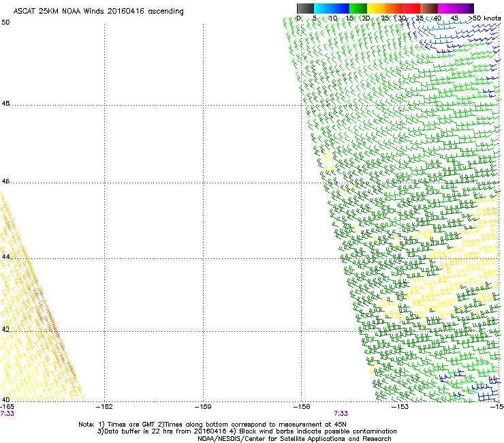Click the red segment of the color legend
The height and width of the screenshot is (443, 504).
tap(411, 8)
